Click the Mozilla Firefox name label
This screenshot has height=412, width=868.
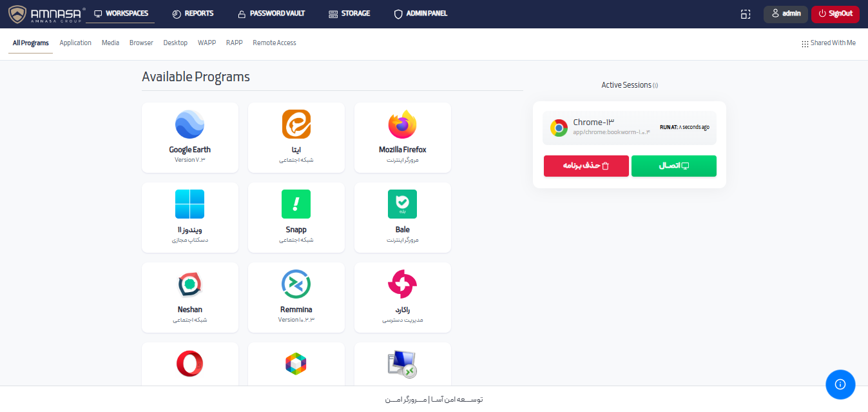[403, 150]
